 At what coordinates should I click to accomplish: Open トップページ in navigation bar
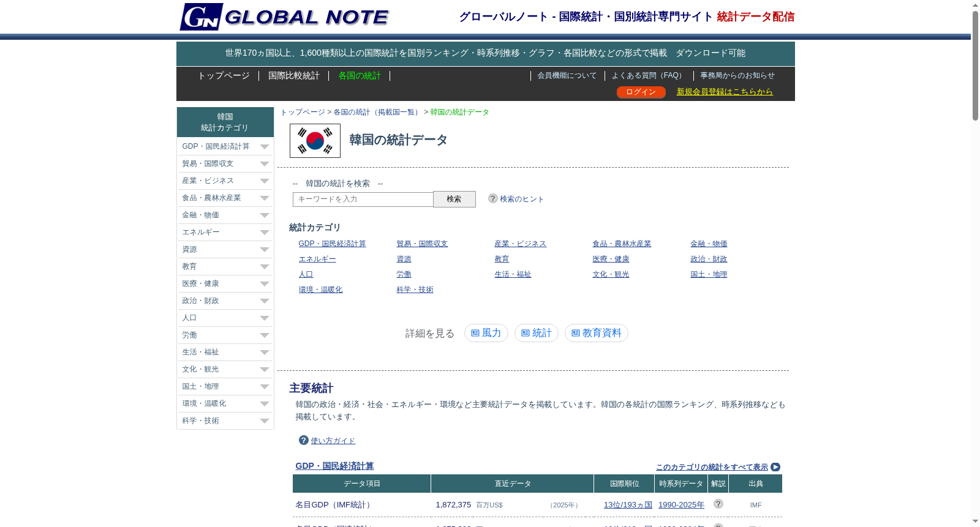[224, 75]
